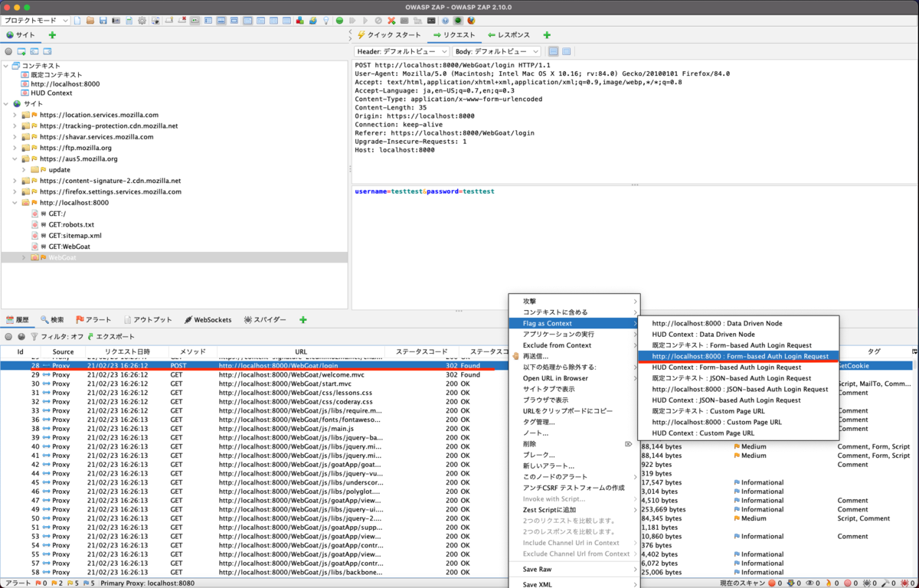
Task: Select 既定コンテキスト in the tree
Action: click(x=56, y=75)
